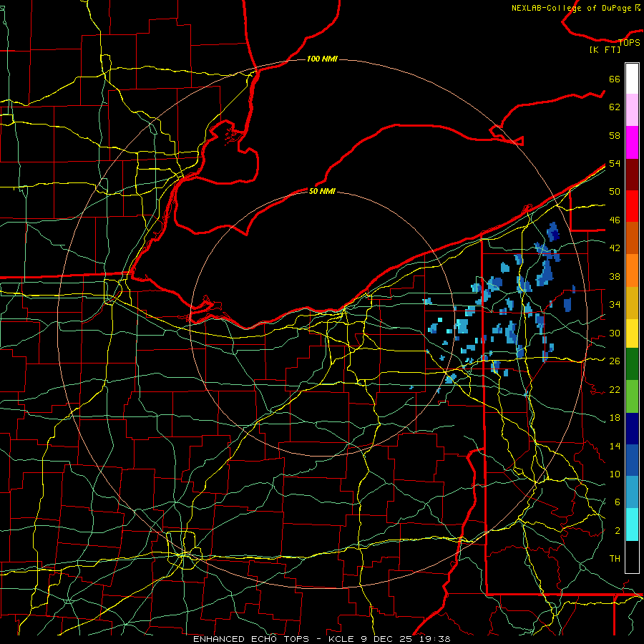Click the '26' legend value
The image size is (644, 644).
(x=615, y=361)
